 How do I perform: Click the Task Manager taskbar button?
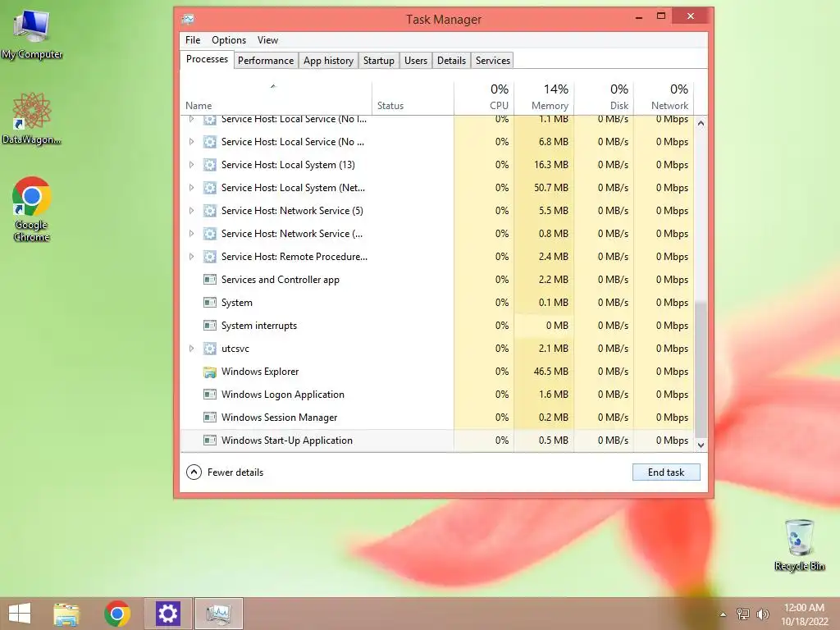(x=218, y=614)
